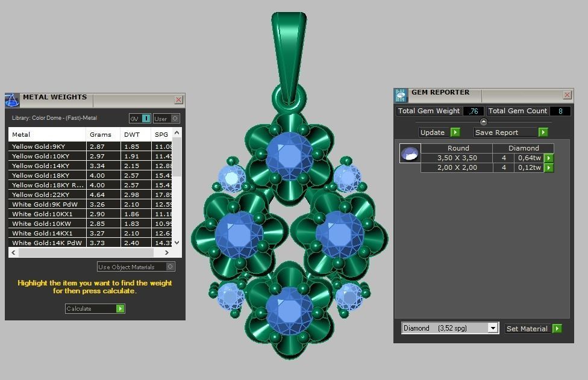This screenshot has width=588, height=380.
Task: Click the Update button in Gem Reporter
Action: (x=440, y=132)
